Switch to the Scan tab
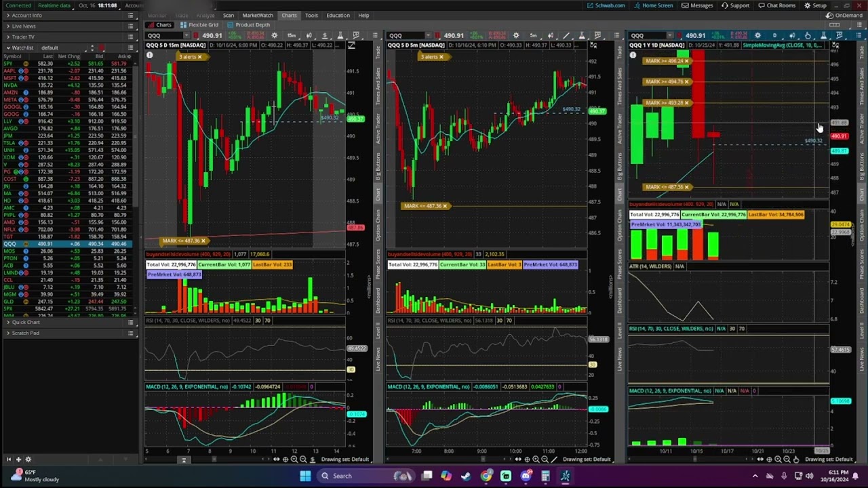 pyautogui.click(x=229, y=15)
